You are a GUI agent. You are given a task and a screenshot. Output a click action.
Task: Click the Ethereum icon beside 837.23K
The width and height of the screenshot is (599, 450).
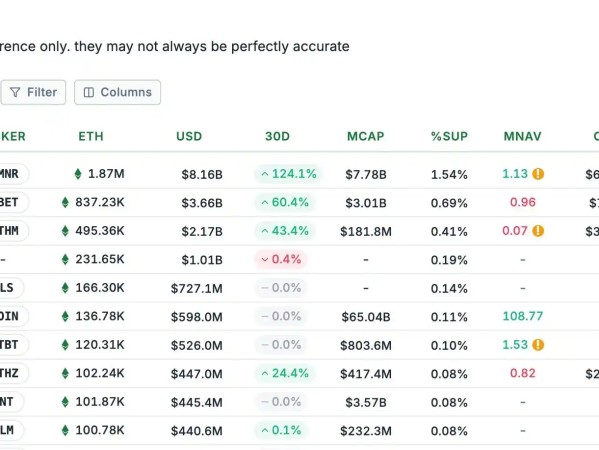(65, 202)
